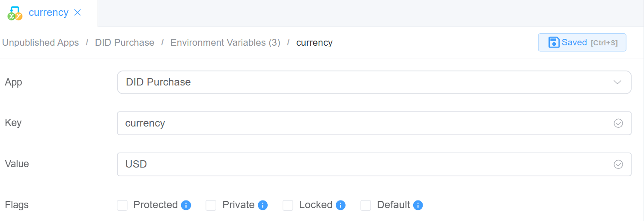Click the Saved floppy disk icon
644x221 pixels.
(x=554, y=42)
